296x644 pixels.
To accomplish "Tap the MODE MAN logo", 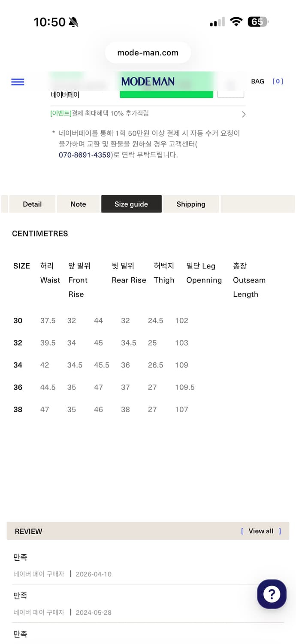I will pos(148,81).
